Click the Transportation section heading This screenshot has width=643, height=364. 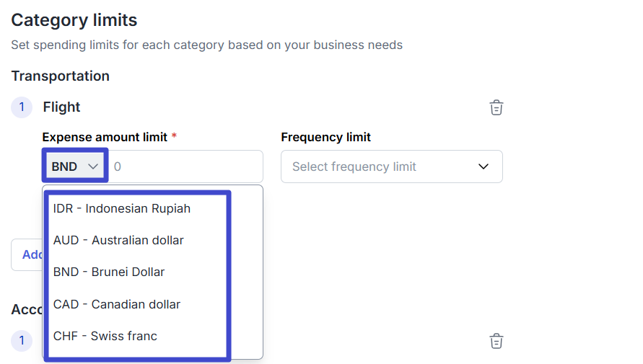point(60,76)
